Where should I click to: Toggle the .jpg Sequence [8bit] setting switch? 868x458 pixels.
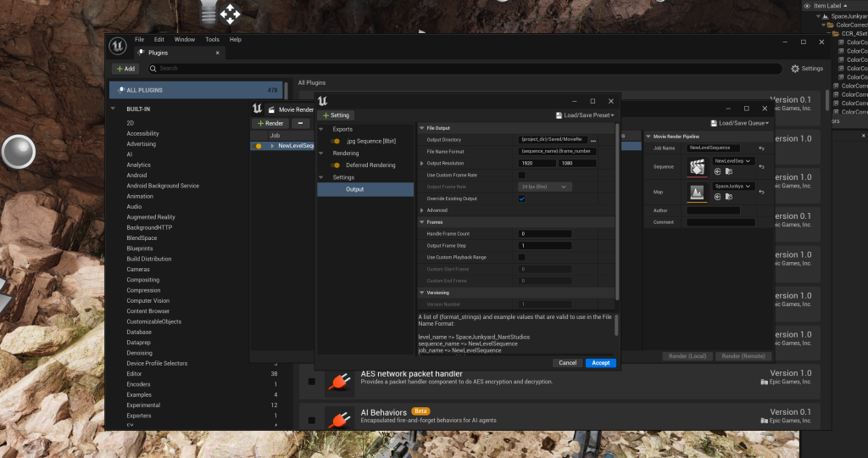click(x=335, y=142)
